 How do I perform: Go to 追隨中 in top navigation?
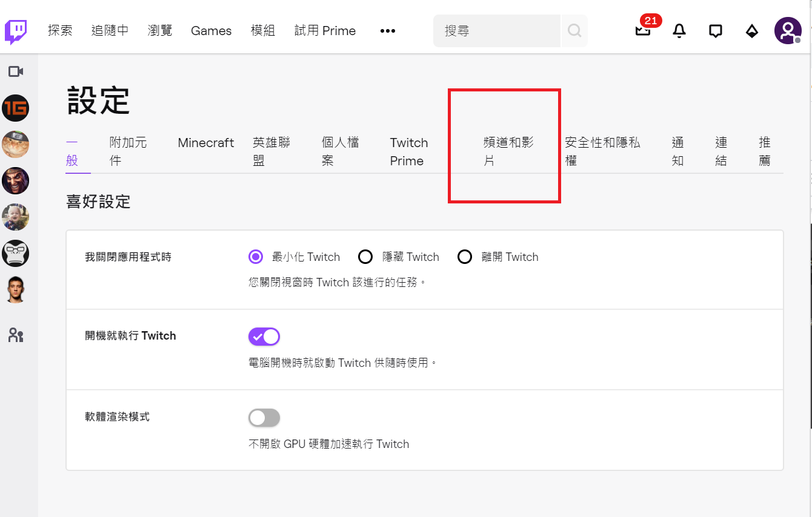110,31
